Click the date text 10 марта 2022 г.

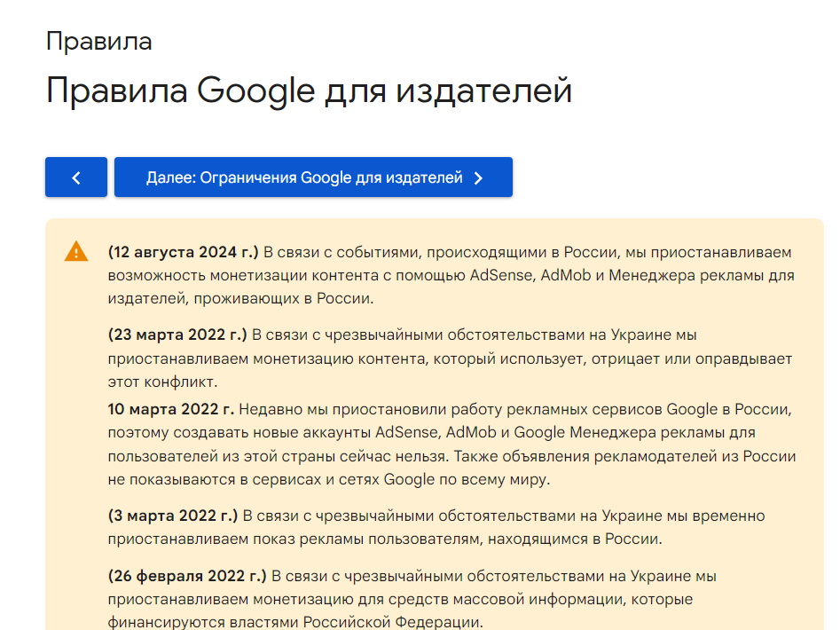coord(171,409)
